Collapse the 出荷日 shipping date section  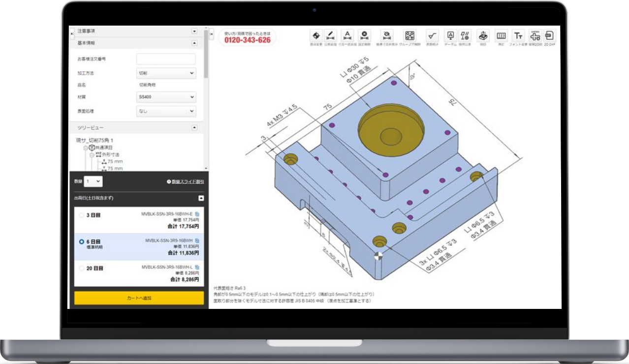coord(201,198)
